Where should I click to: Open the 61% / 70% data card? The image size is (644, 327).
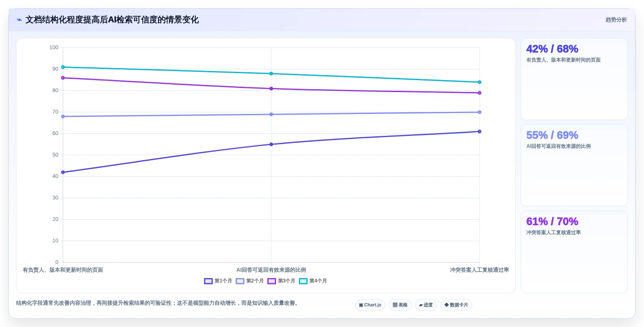[x=574, y=252]
